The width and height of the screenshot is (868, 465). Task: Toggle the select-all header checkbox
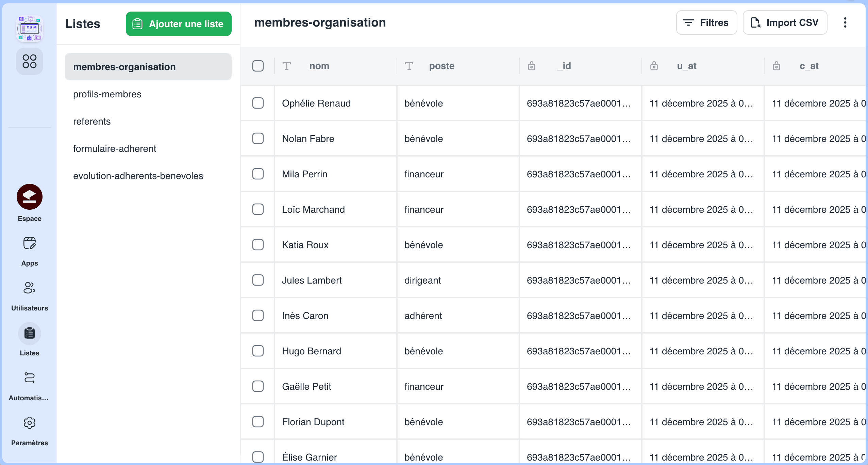(258, 66)
